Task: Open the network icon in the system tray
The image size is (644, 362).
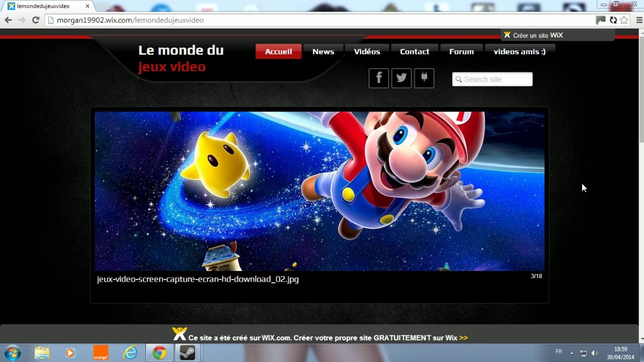Action: point(583,353)
